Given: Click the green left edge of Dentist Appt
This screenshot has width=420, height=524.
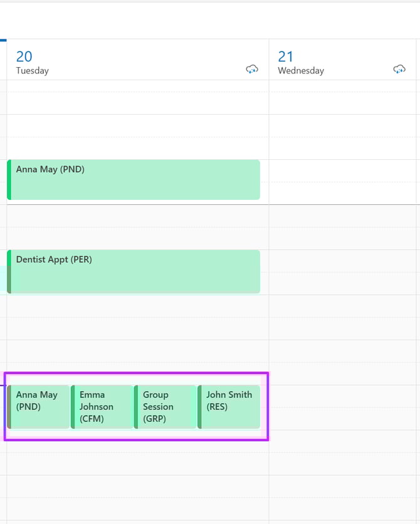Looking at the screenshot, I should coord(9,271).
